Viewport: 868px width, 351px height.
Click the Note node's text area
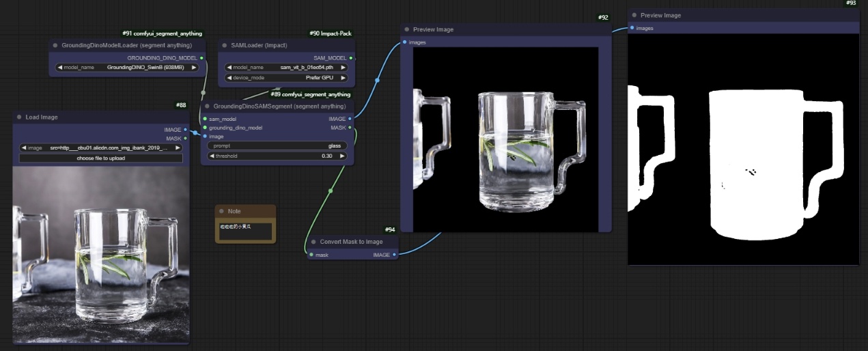pyautogui.click(x=245, y=229)
